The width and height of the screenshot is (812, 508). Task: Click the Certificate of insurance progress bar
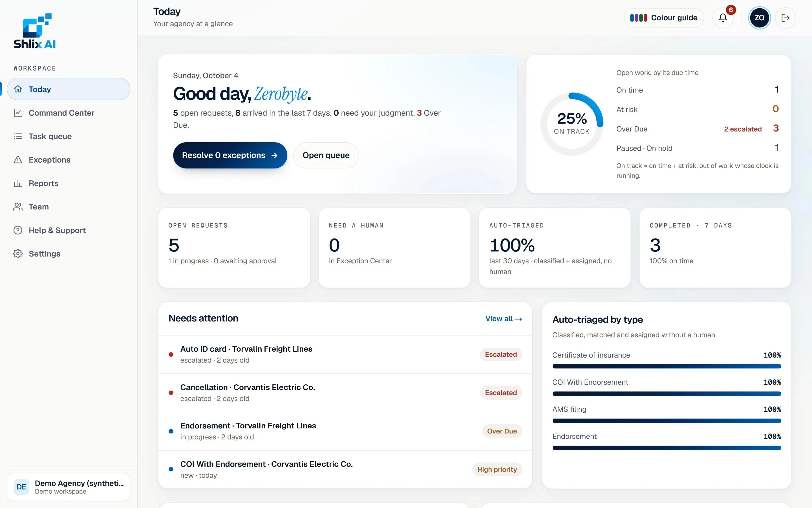click(x=667, y=366)
